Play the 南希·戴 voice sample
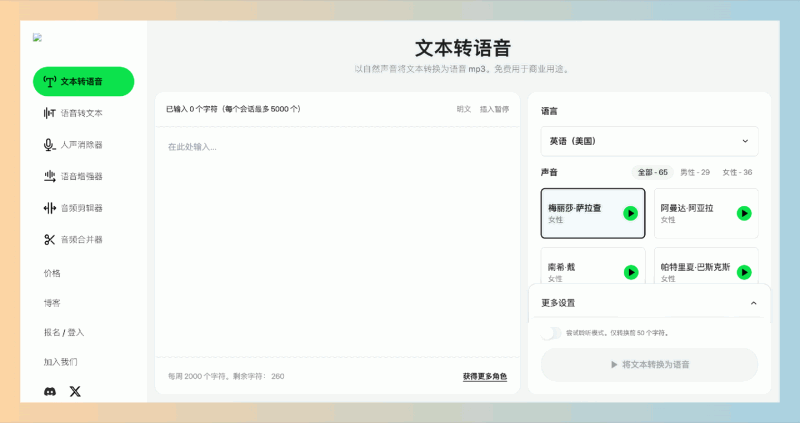The width and height of the screenshot is (800, 423). (x=631, y=272)
